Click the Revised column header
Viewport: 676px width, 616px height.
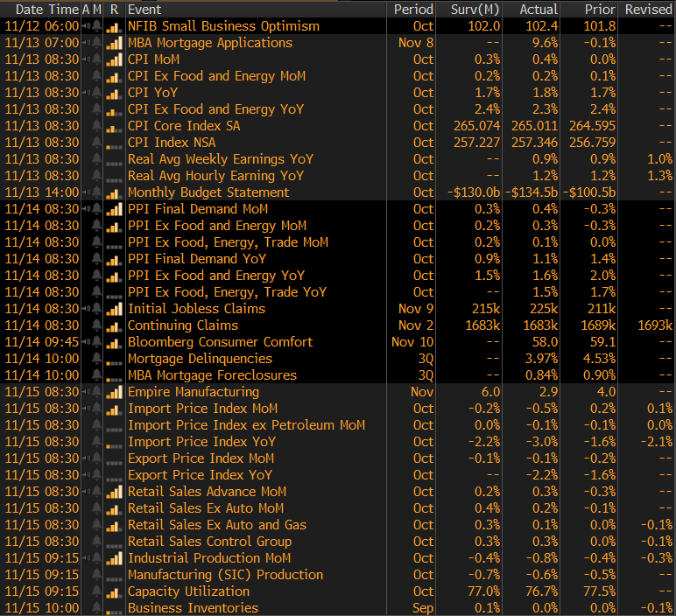coord(648,9)
